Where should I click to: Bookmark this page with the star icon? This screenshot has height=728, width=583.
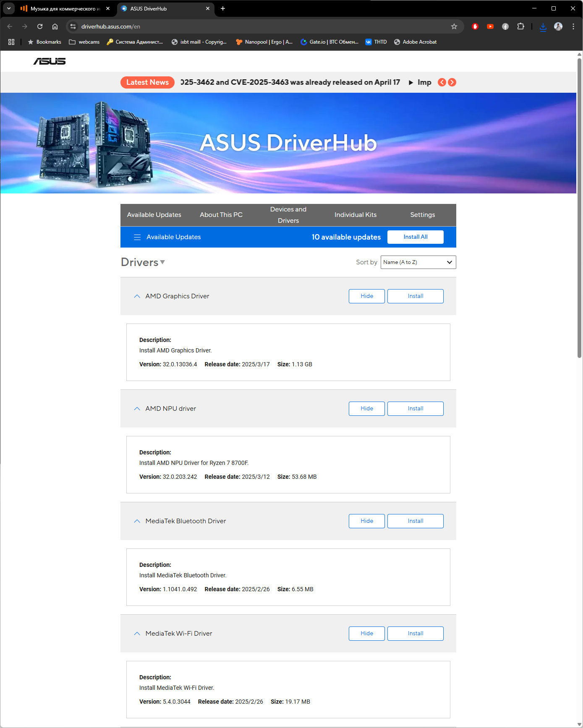click(x=454, y=26)
